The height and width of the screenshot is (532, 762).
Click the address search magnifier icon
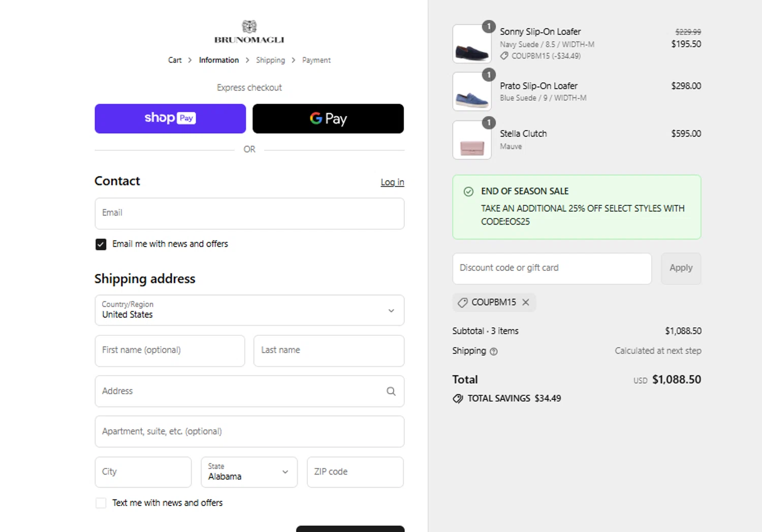[x=391, y=391]
